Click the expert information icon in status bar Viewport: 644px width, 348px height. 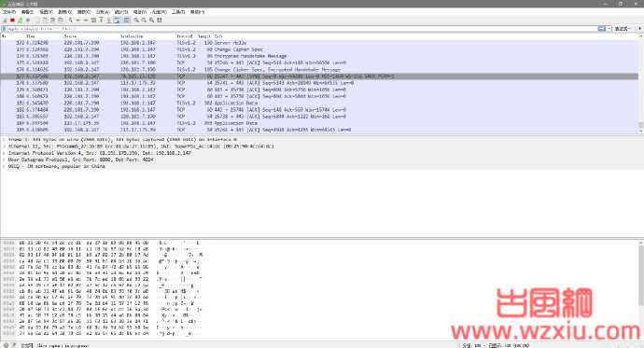6,345
